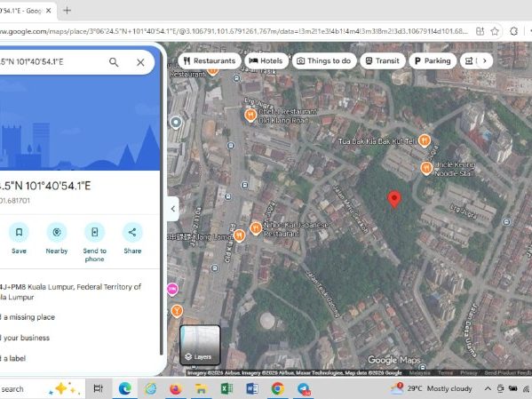532x399 pixels.
Task: Open Telegram from the taskbar
Action: pyautogui.click(x=304, y=388)
